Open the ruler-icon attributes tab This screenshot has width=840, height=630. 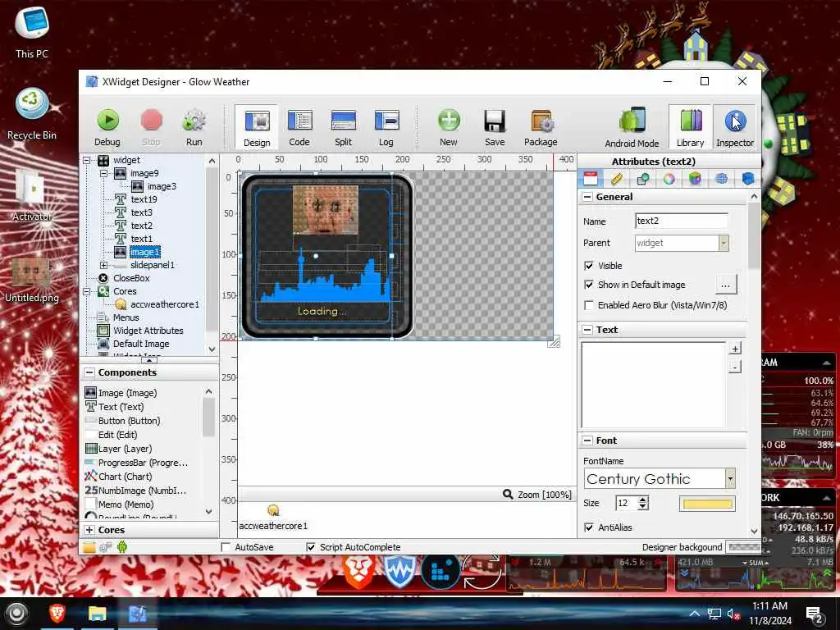pyautogui.click(x=617, y=178)
